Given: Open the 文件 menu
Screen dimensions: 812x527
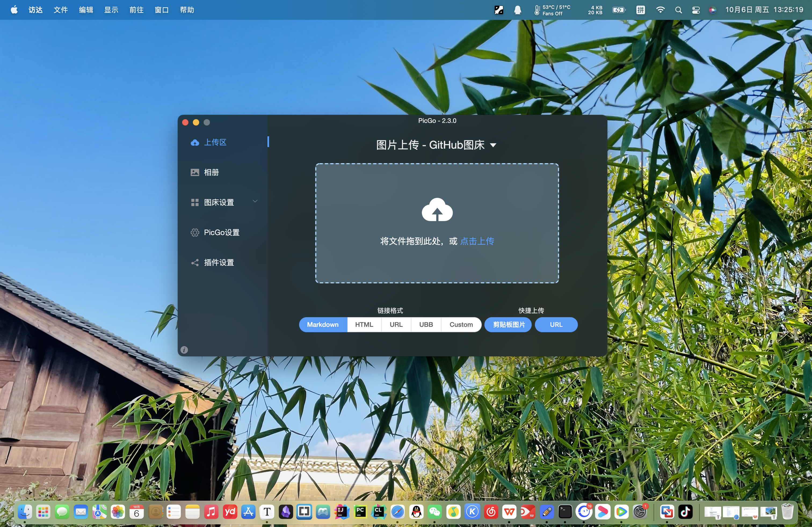Looking at the screenshot, I should (61, 10).
